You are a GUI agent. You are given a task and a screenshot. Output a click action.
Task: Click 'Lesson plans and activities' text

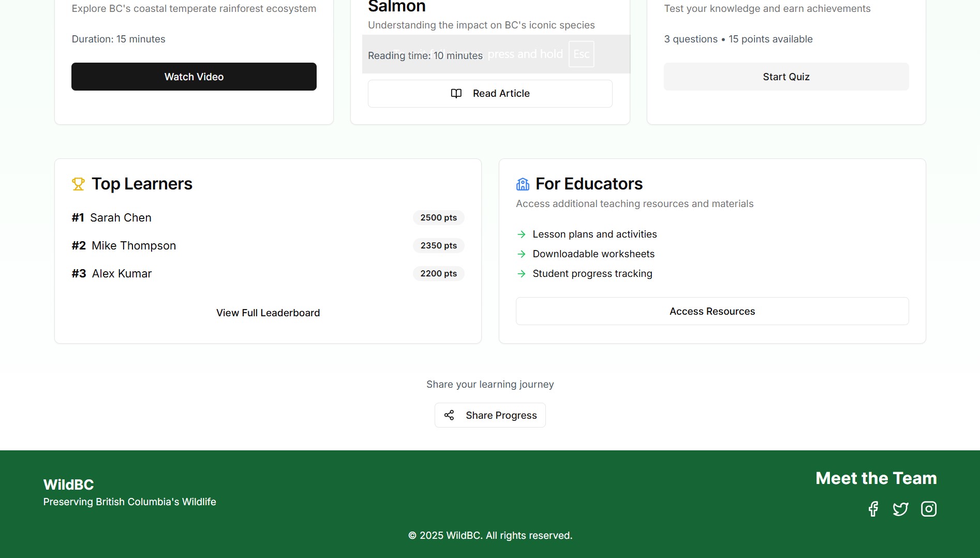pyautogui.click(x=595, y=234)
